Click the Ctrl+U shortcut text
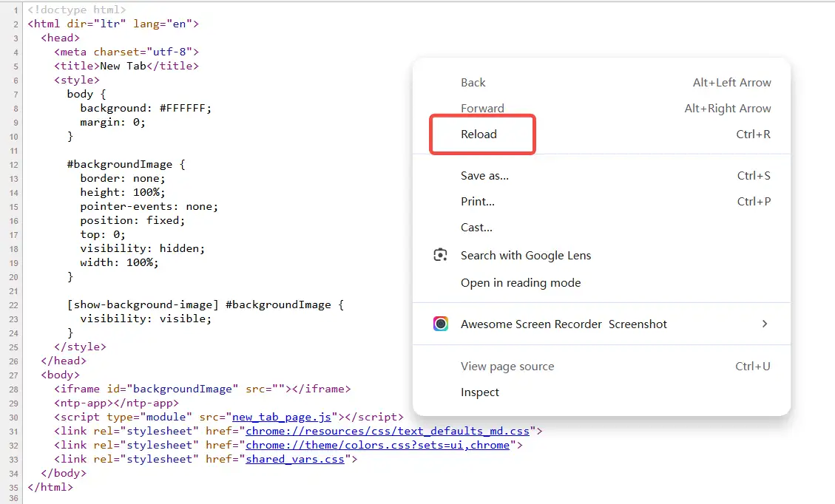The height and width of the screenshot is (504, 835). click(752, 366)
